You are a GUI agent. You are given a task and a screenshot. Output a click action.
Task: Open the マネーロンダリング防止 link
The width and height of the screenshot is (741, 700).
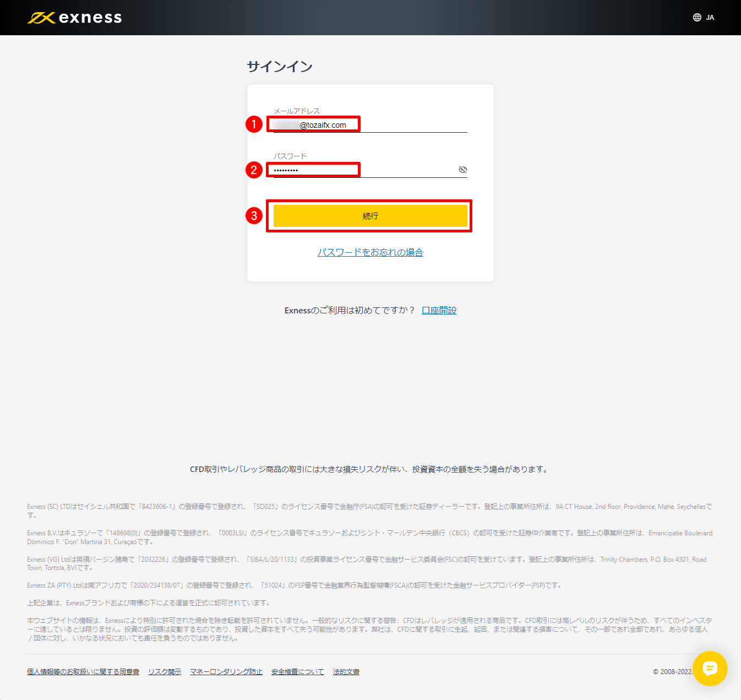coord(226,671)
